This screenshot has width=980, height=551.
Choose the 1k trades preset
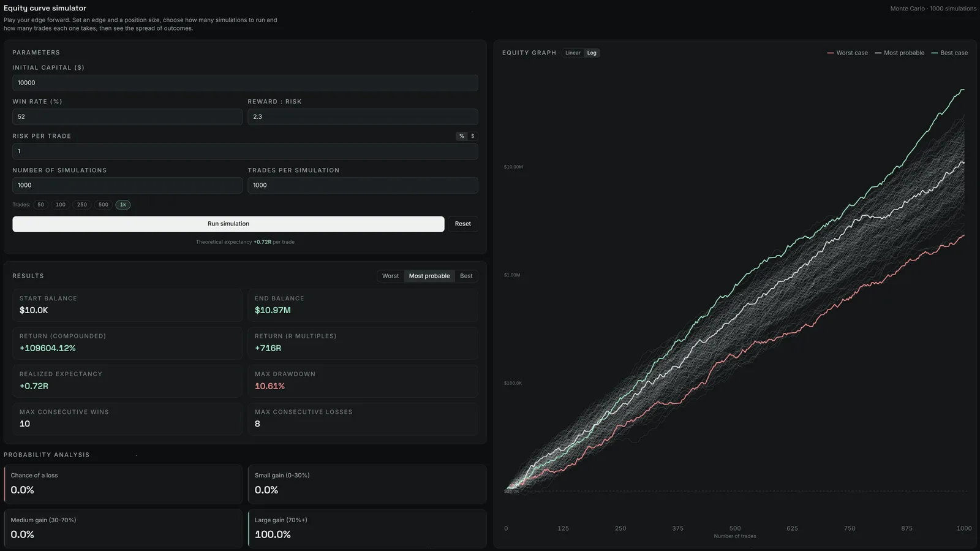click(123, 205)
